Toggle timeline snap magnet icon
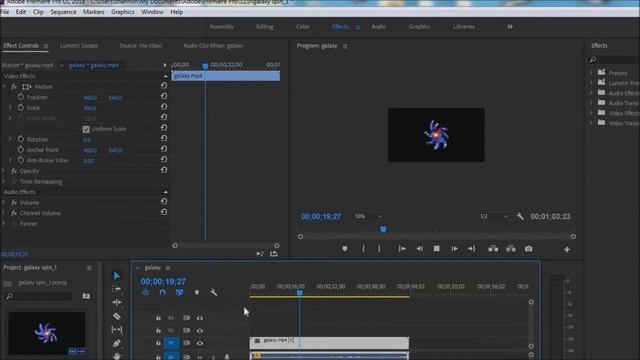The image size is (640, 360). (x=162, y=293)
